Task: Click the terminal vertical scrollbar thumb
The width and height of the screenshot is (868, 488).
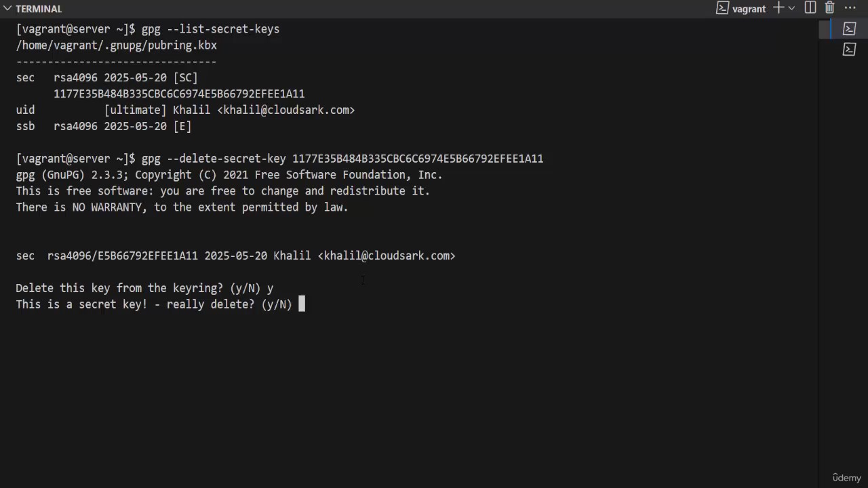Action: pyautogui.click(x=825, y=29)
